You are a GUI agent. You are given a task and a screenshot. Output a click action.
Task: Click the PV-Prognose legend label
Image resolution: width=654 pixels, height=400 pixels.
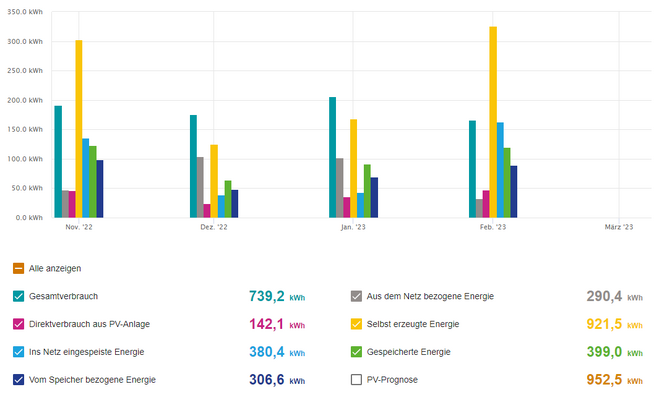[x=392, y=380]
